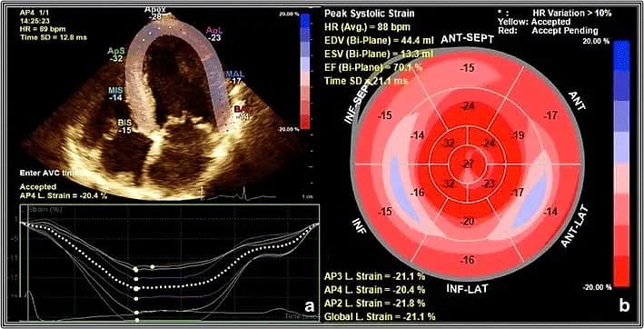Click the "ESV (Bi-Plane) = 13.3 ml" value
644x329 pixels.
coord(378,55)
